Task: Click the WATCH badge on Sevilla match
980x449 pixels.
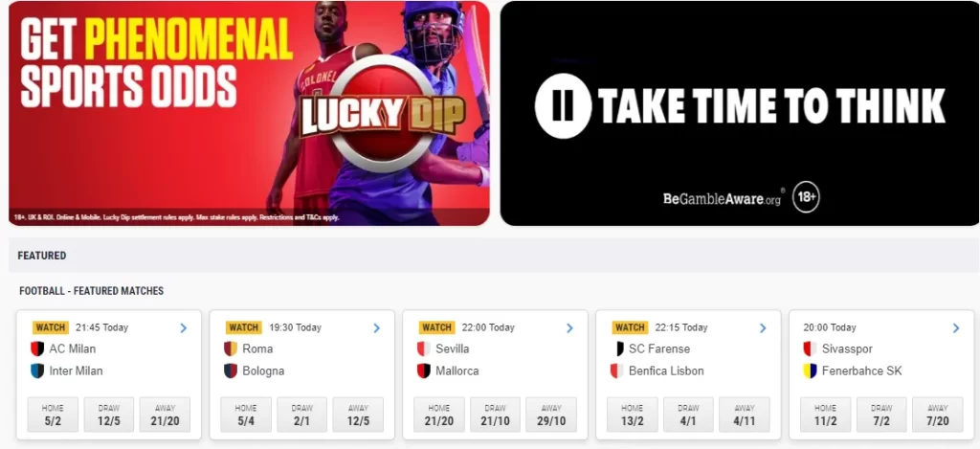Action: (436, 327)
